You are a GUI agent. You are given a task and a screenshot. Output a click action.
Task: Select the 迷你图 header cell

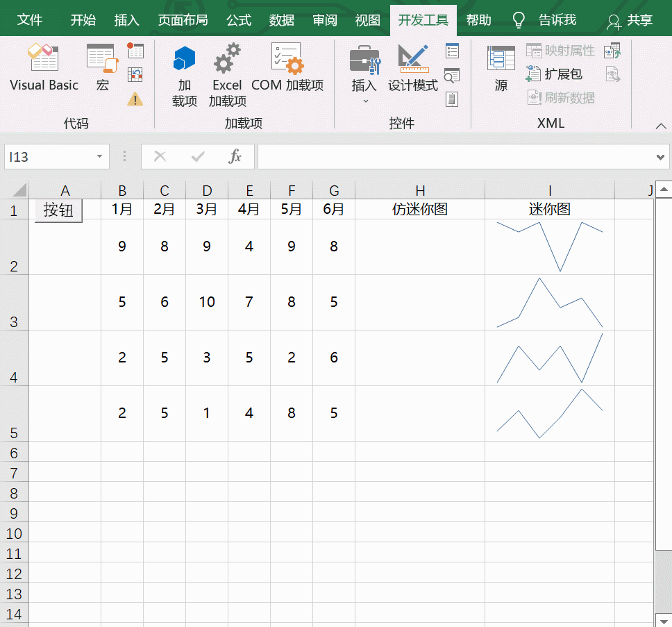tap(550, 209)
